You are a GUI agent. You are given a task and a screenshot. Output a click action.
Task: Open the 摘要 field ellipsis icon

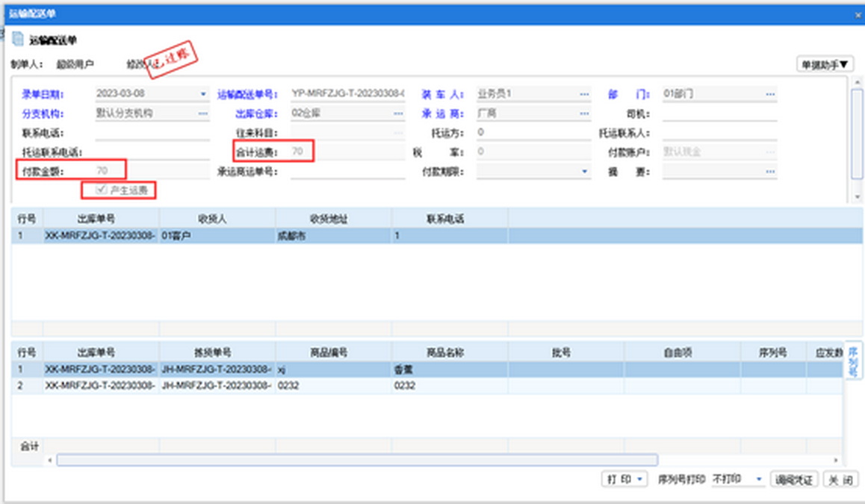click(x=769, y=172)
